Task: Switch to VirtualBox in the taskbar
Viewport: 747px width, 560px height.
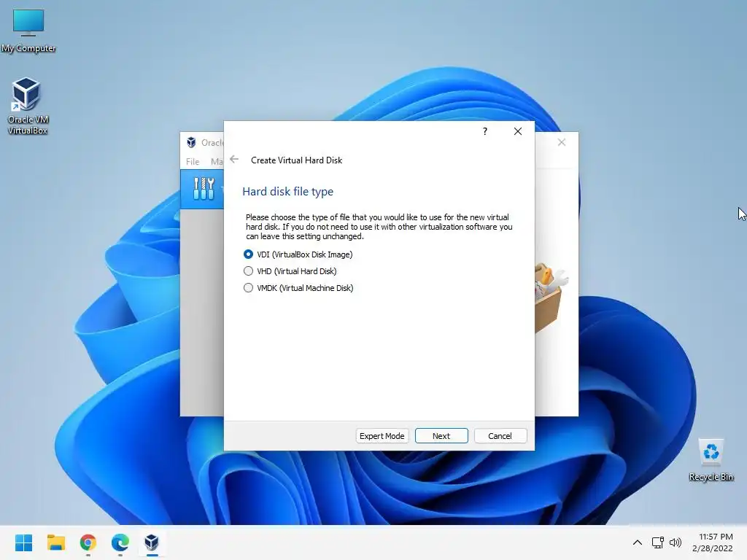Action: [x=152, y=542]
